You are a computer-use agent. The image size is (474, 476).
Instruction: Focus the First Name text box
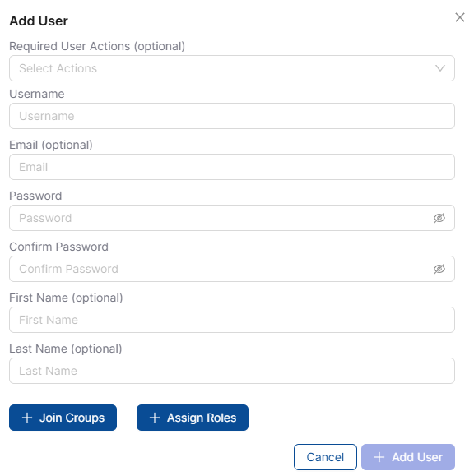coord(232,320)
